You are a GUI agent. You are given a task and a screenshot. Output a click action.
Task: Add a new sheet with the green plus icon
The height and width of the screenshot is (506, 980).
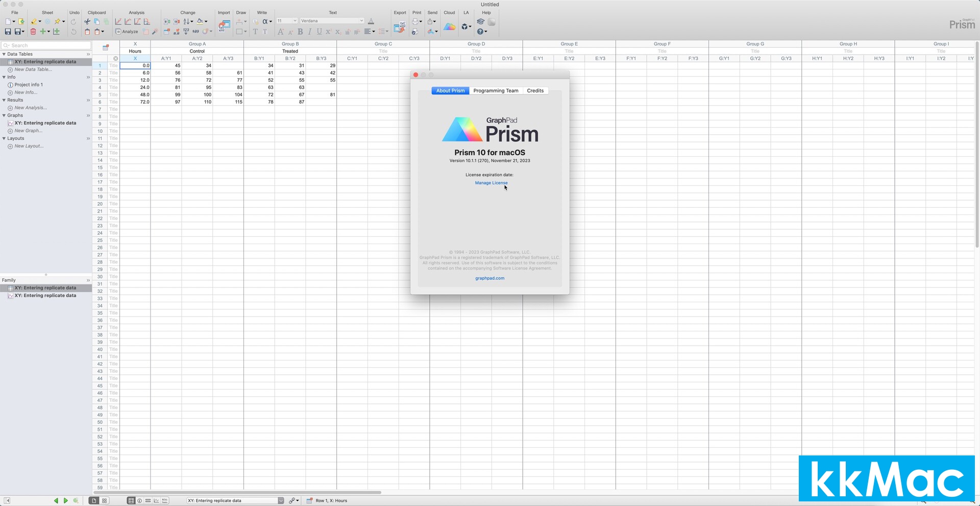(43, 32)
